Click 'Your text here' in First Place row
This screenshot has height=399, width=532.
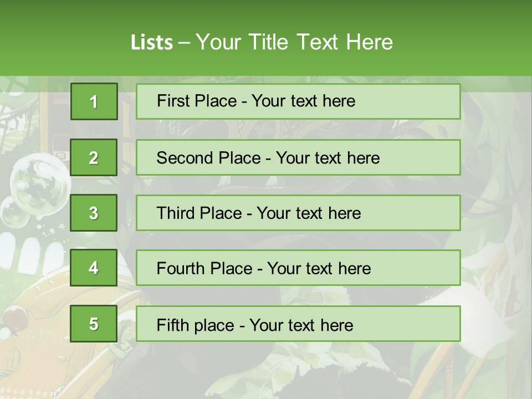tap(303, 101)
